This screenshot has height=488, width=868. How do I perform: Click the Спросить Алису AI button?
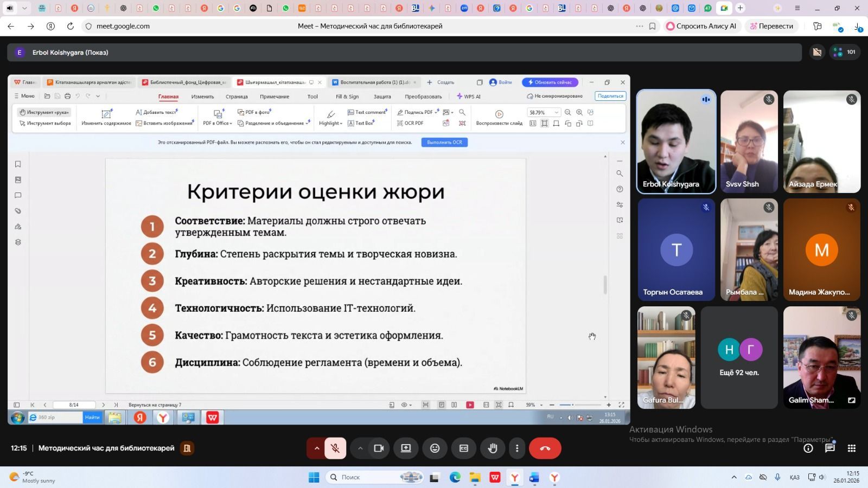[x=700, y=26]
